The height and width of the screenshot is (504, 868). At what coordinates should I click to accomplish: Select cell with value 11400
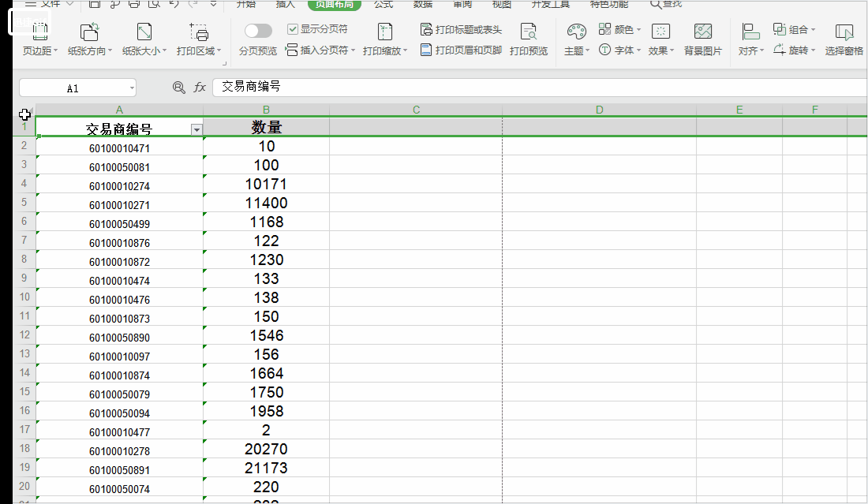pos(266,203)
